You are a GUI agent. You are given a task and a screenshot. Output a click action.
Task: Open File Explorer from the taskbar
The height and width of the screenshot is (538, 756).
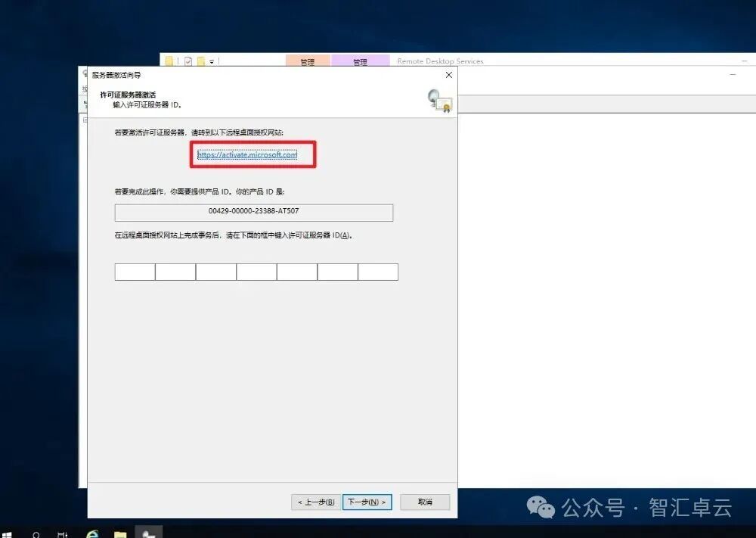pos(121,532)
